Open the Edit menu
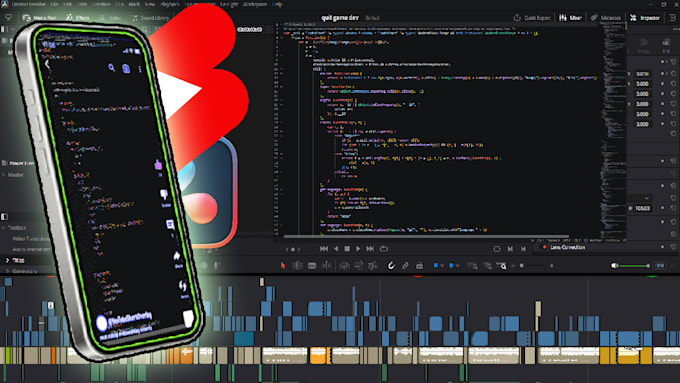This screenshot has width=680, height=383. (x=68, y=4)
